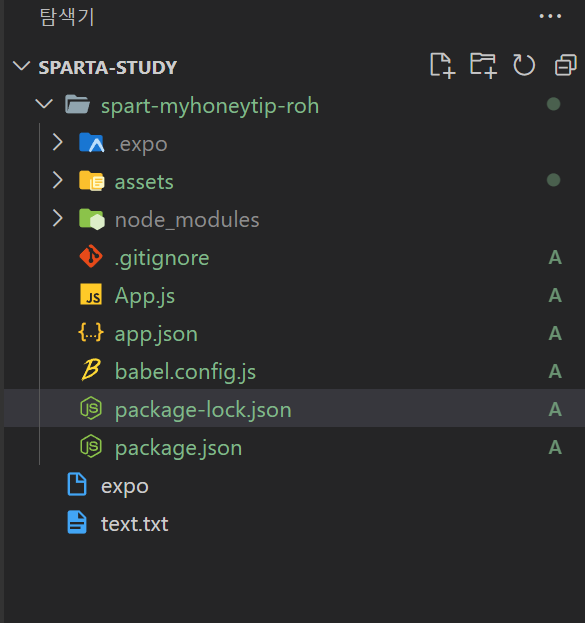Screen dimensions: 585x623
Task: Click the New File icon
Action: [x=442, y=65]
